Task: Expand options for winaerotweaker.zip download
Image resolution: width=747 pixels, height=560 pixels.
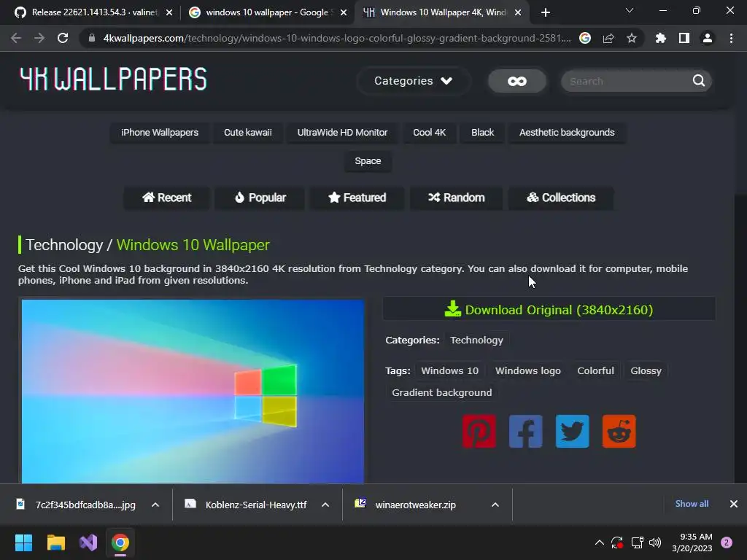Action: 495,505
